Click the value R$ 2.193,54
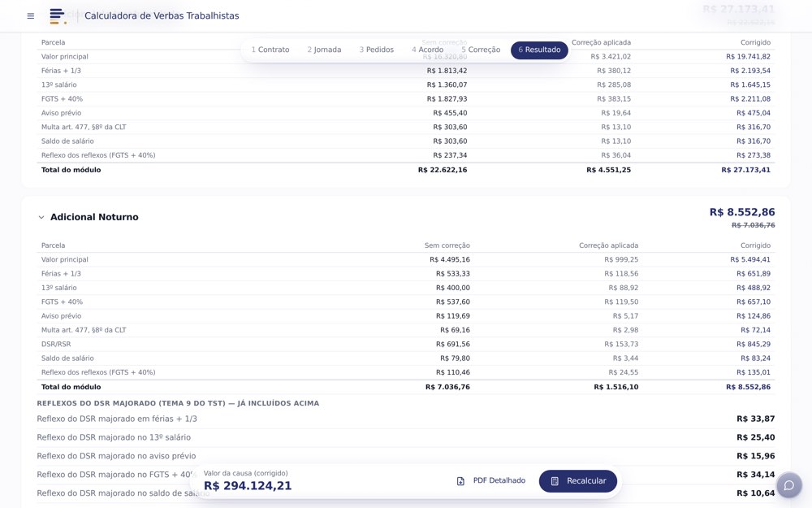This screenshot has width=812, height=508. (750, 71)
